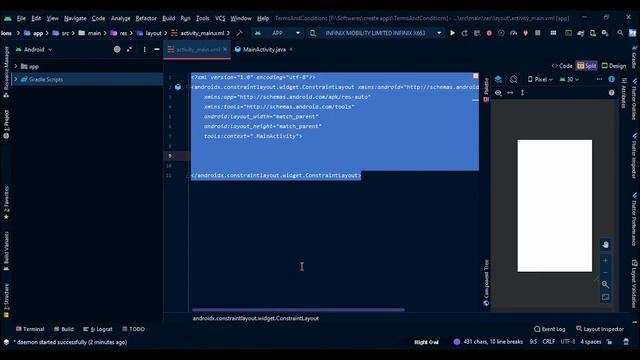Open the Android view dropdown in Project panel

coord(34,49)
